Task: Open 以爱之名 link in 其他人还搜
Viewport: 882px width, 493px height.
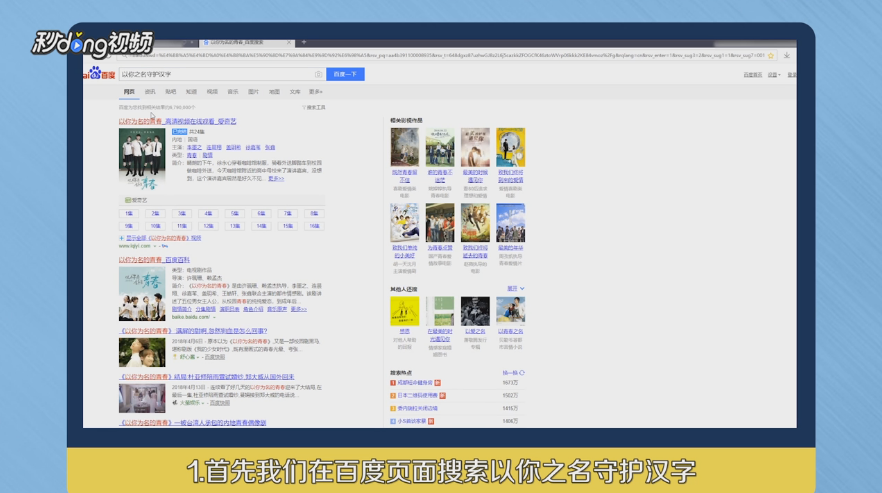Action: pyautogui.click(x=475, y=331)
